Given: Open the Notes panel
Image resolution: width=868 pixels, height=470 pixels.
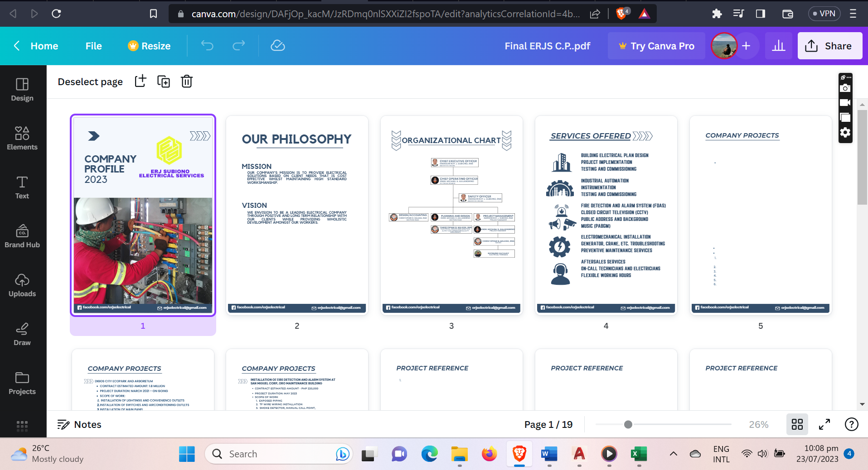Looking at the screenshot, I should (x=79, y=424).
